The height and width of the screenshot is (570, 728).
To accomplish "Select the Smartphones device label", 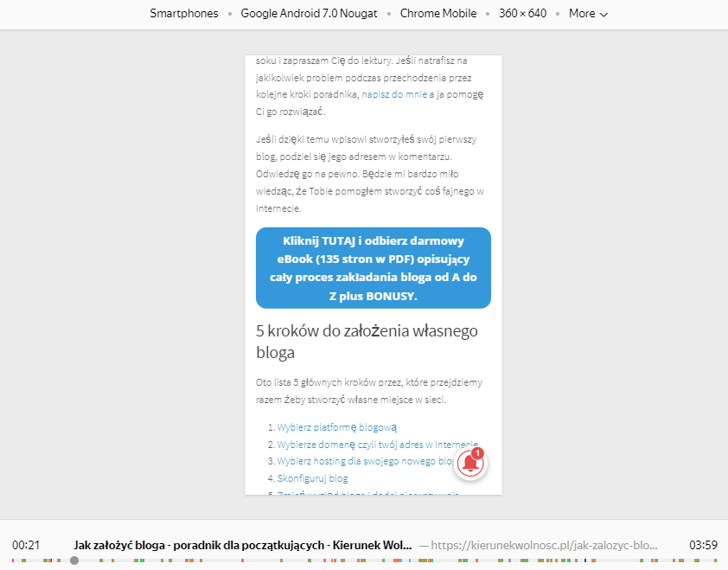I will [184, 14].
